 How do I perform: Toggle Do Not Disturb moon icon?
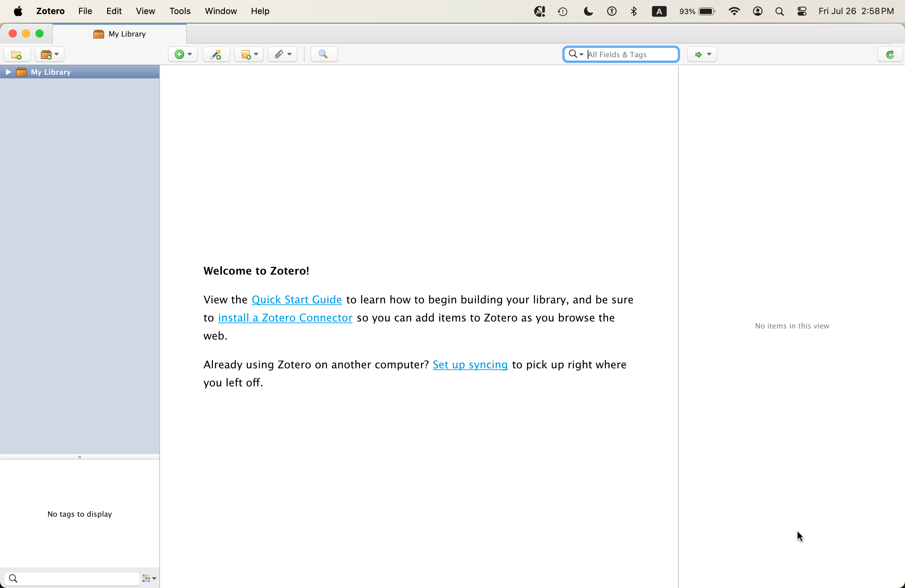(x=588, y=11)
